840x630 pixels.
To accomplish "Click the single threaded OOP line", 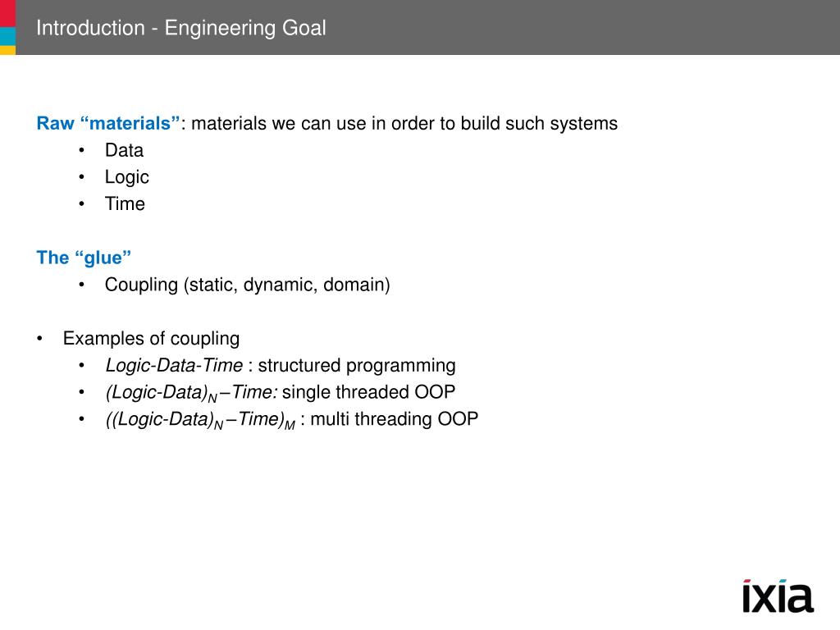I will [281, 393].
